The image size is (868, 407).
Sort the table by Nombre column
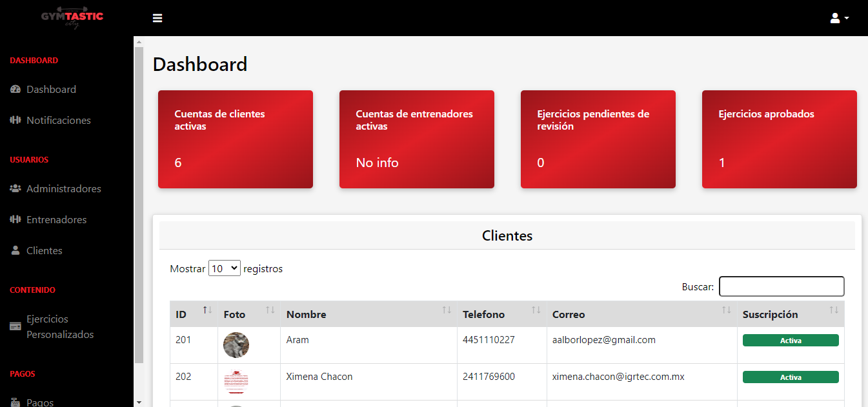(368, 314)
